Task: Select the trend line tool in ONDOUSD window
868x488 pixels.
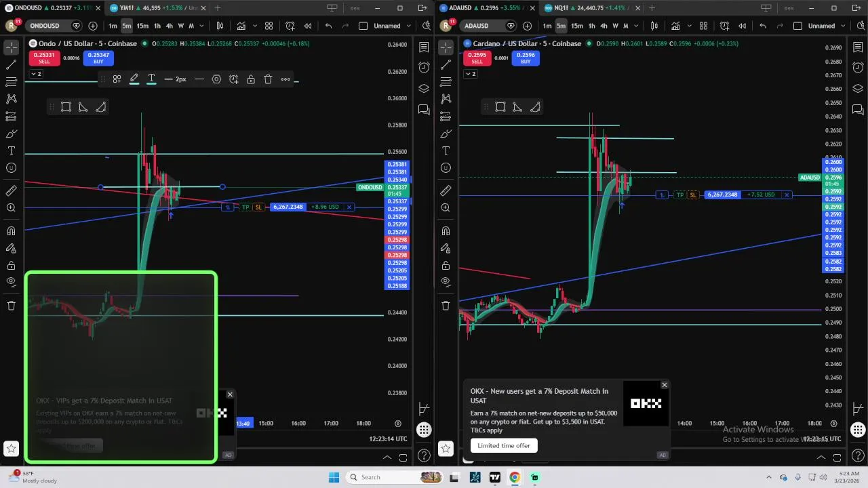Action: (12, 65)
